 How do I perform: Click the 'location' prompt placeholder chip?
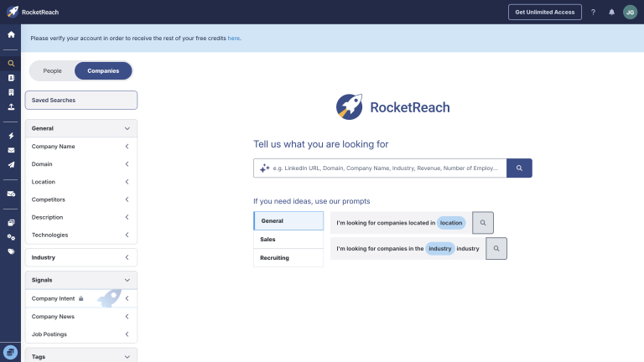click(x=451, y=223)
